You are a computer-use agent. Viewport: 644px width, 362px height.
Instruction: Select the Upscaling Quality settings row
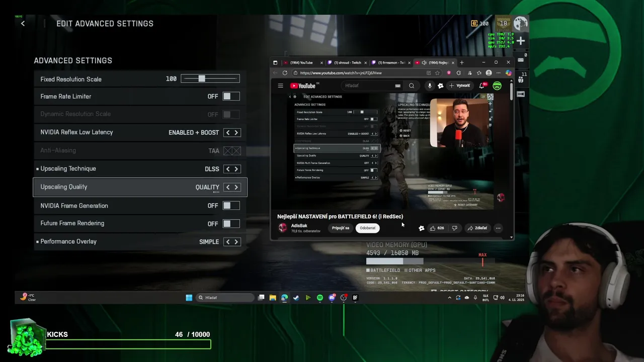coord(140,187)
